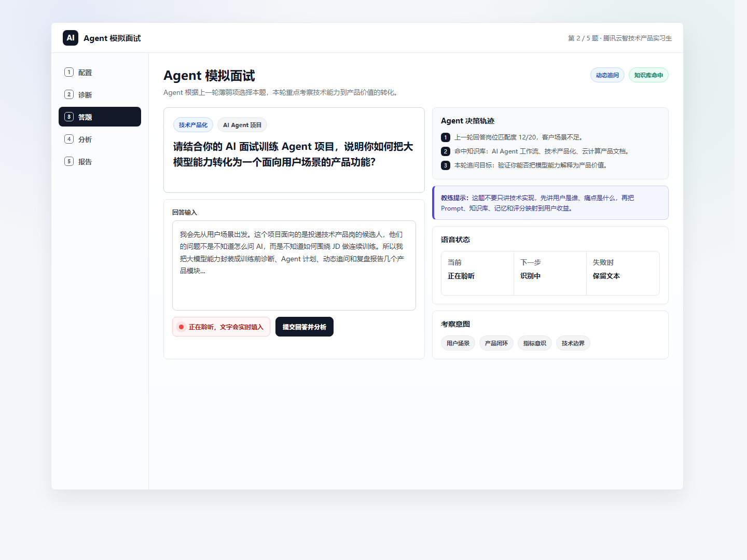Viewport: 747px width, 560px height.
Task: Select the 技术边界 intent chip
Action: click(x=573, y=343)
